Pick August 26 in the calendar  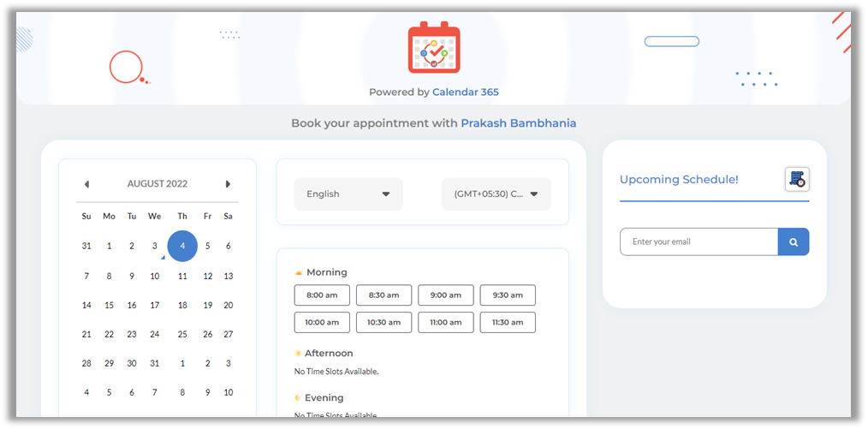[207, 335]
